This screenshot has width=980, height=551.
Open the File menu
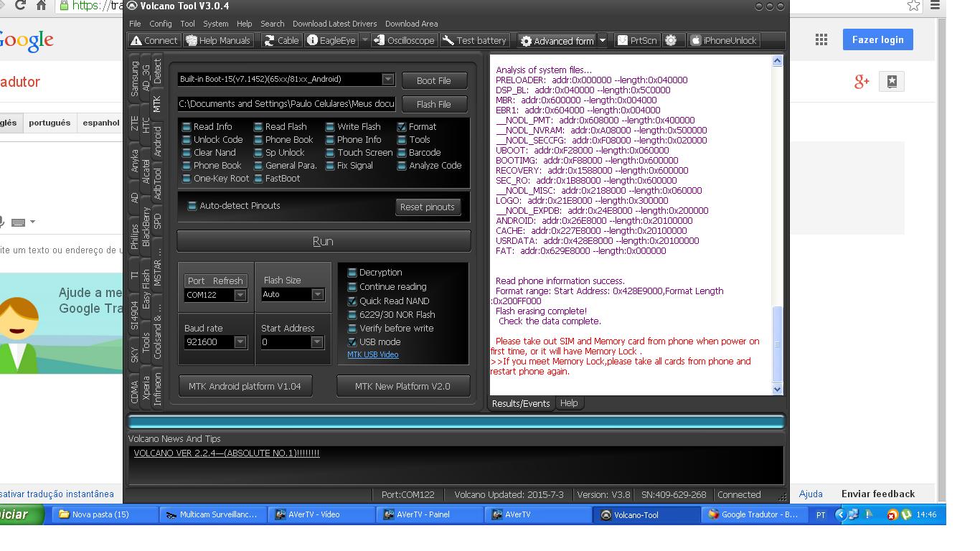(x=135, y=24)
